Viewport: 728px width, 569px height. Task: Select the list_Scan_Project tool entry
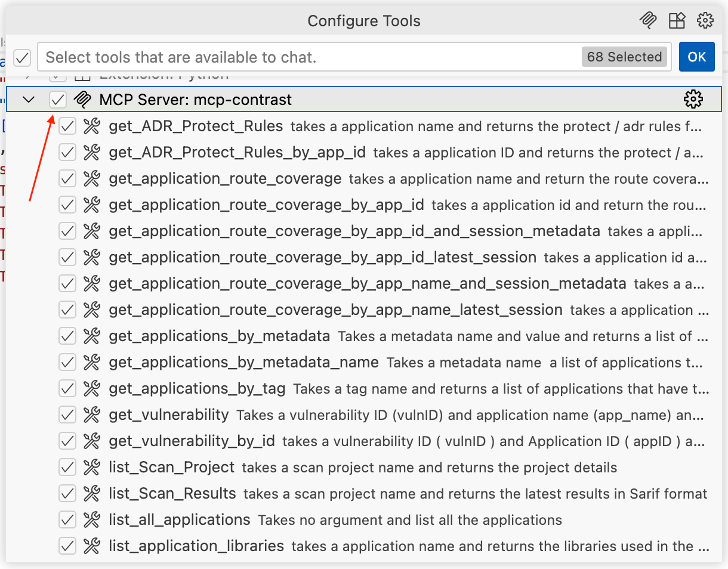coord(172,468)
